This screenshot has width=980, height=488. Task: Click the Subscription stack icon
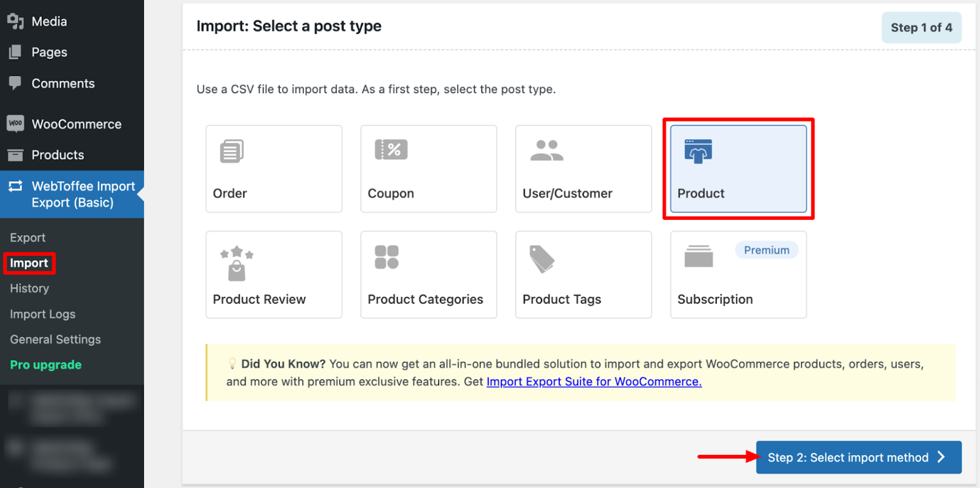[698, 257]
